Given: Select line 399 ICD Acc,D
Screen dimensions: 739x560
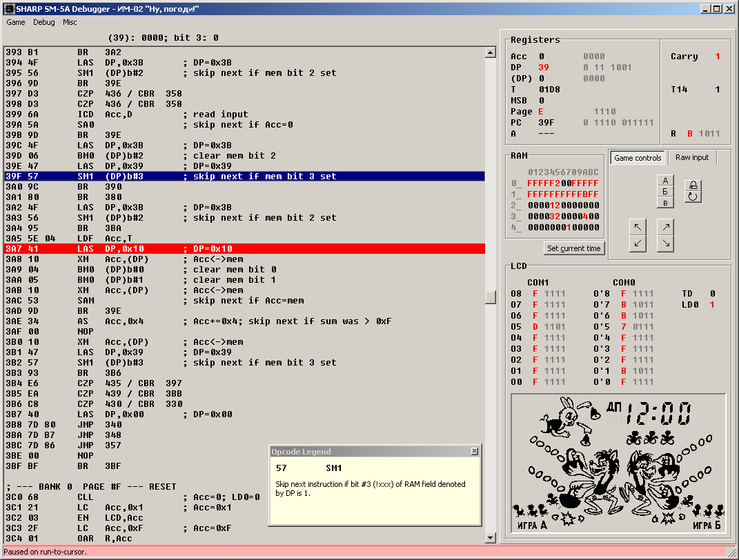Looking at the screenshot, I should 244,114.
